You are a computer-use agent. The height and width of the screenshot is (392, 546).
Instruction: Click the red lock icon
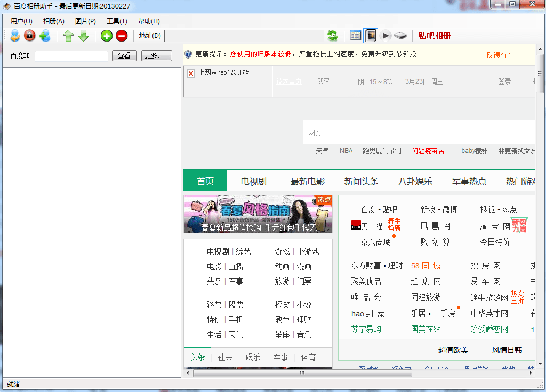tap(30, 36)
